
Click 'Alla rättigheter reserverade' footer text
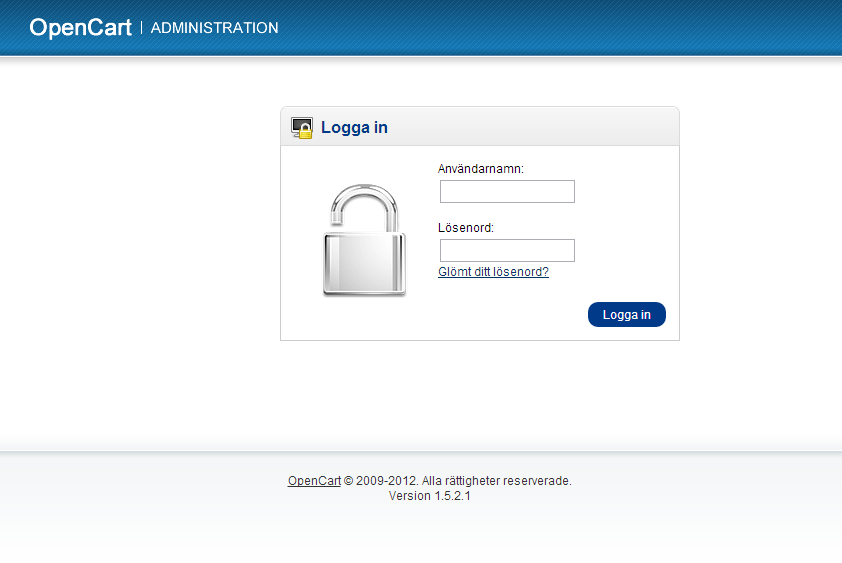(x=496, y=481)
